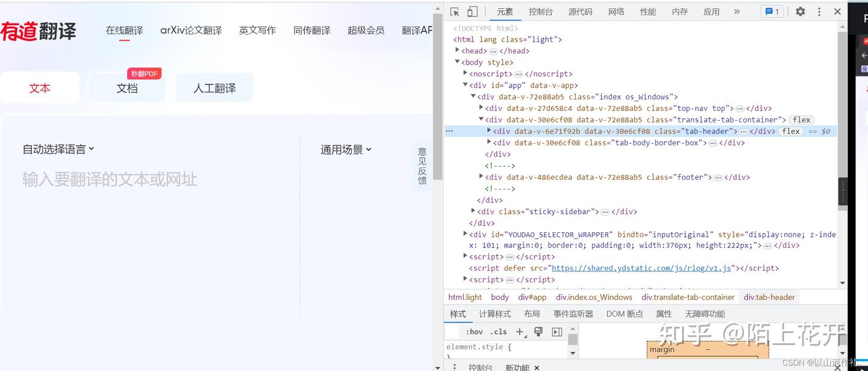Open the 英文写作 navigation item

pos(257,30)
